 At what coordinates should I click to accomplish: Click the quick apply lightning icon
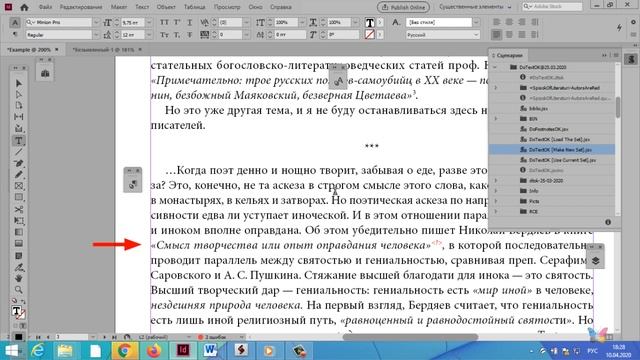pos(619,28)
